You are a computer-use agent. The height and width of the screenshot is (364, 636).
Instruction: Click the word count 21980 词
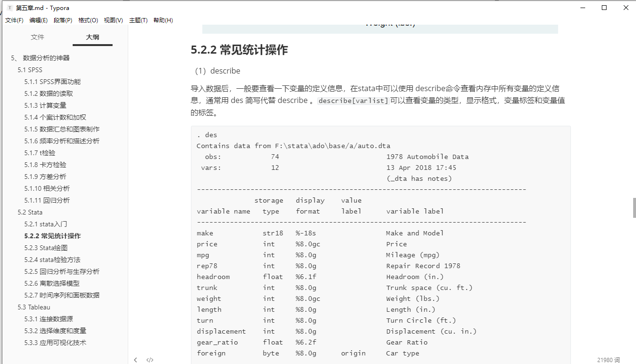pos(608,360)
